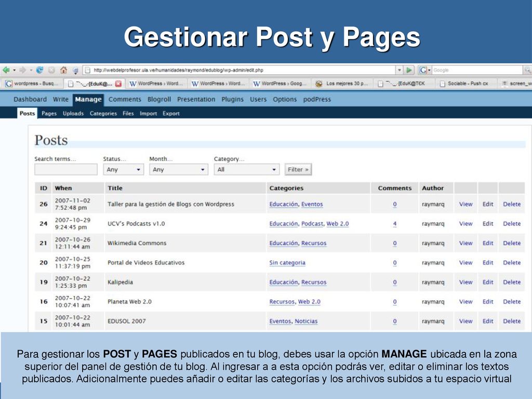Switch to the 'WordPress › Goog...' browser tab
The height and width of the screenshot is (399, 532).
(x=280, y=84)
